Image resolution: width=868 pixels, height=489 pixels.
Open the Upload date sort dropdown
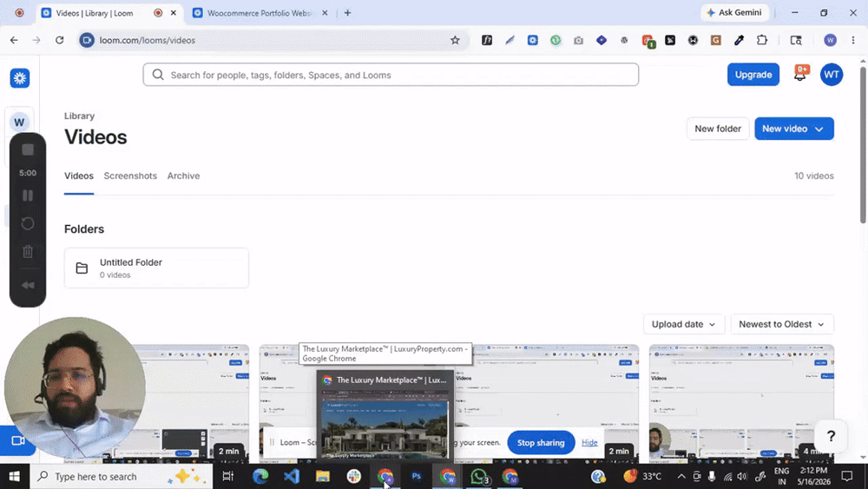point(684,324)
